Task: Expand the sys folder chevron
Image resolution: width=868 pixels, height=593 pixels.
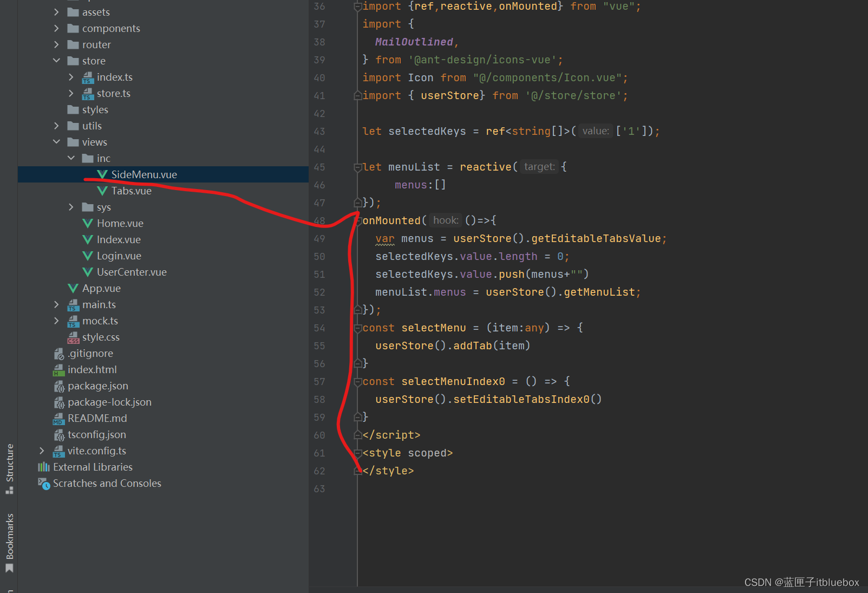Action: click(x=71, y=207)
